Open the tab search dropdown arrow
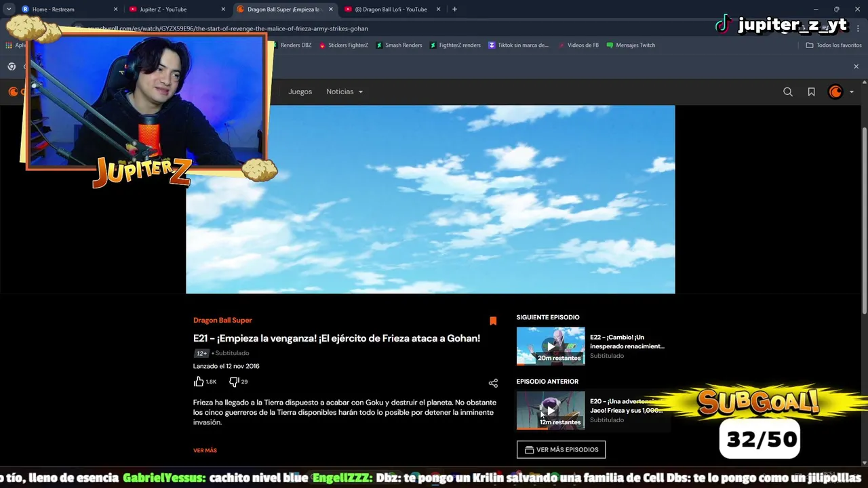 pos(8,9)
